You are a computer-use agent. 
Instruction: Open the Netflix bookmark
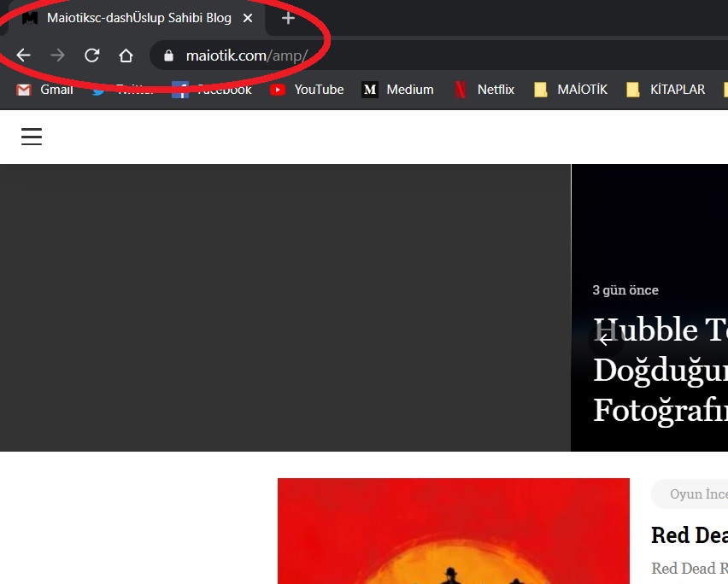coord(484,89)
